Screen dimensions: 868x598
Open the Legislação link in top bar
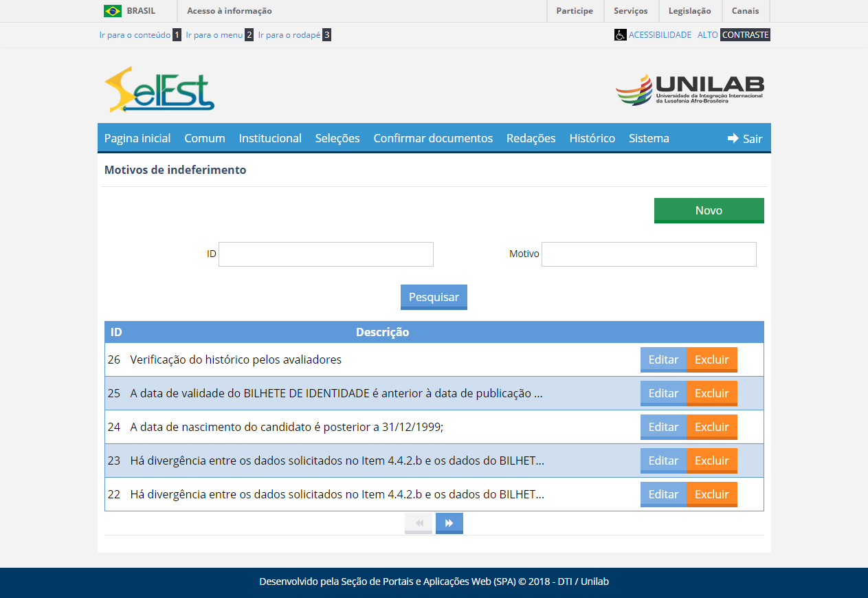[689, 11]
